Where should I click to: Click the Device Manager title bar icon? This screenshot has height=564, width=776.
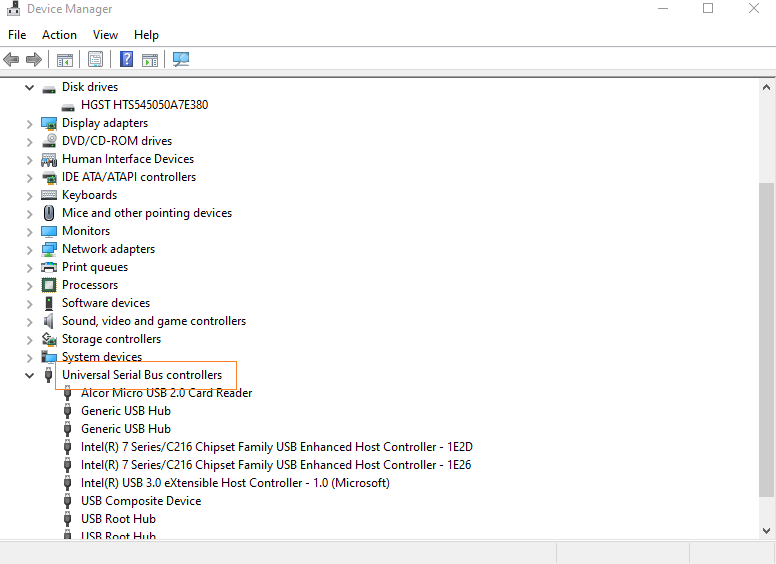13,9
